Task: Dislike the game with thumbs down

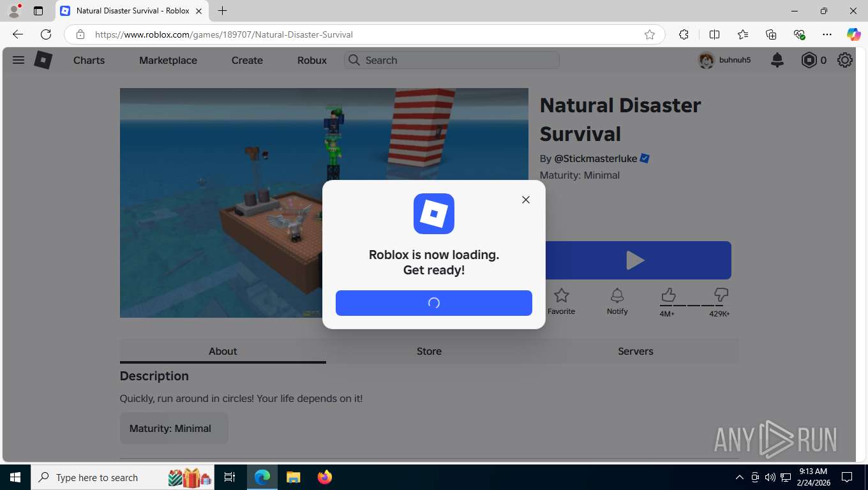Action: pyautogui.click(x=721, y=295)
